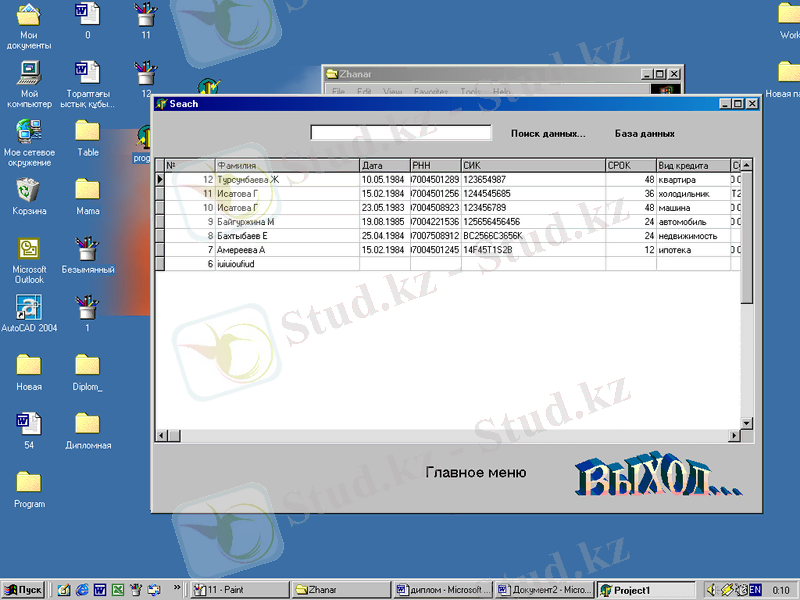Click the Вид кредита column header
This screenshot has width=800, height=600.
(693, 165)
